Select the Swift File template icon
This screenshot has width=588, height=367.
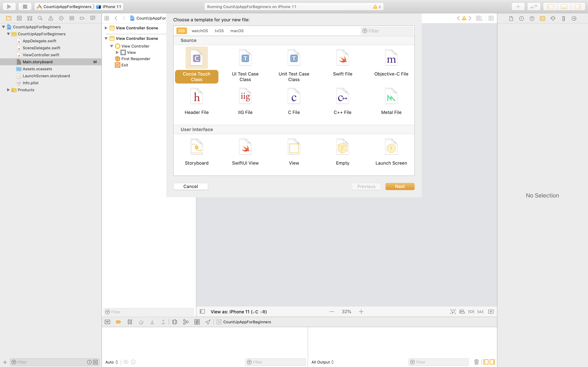[x=342, y=58]
